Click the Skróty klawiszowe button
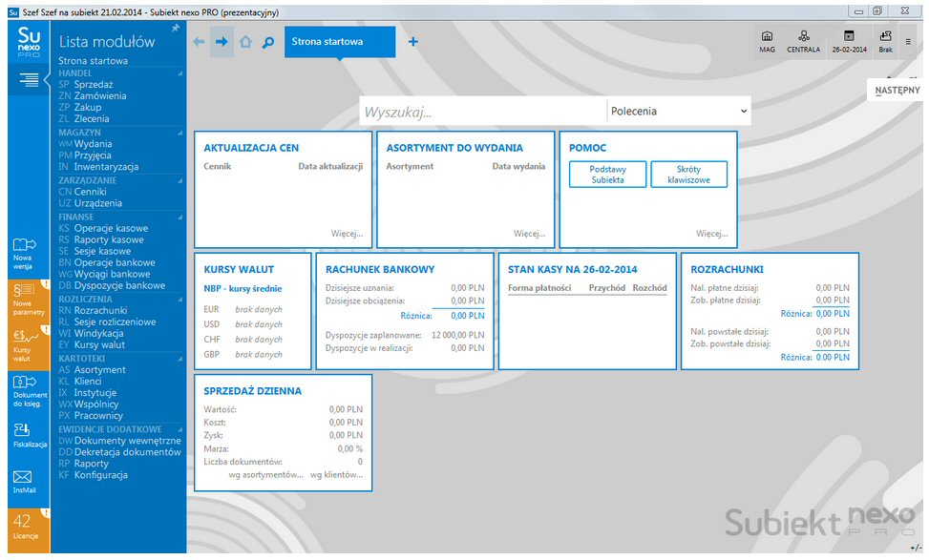 coord(688,175)
